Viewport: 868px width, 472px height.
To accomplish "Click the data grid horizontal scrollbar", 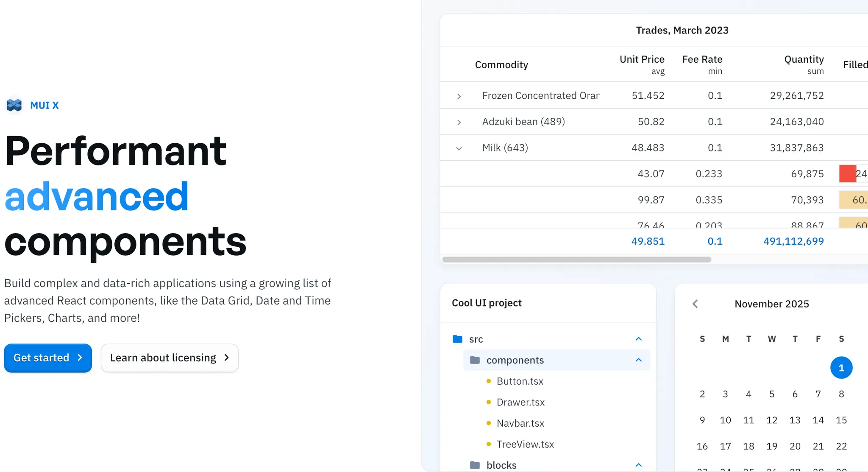I will click(576, 260).
